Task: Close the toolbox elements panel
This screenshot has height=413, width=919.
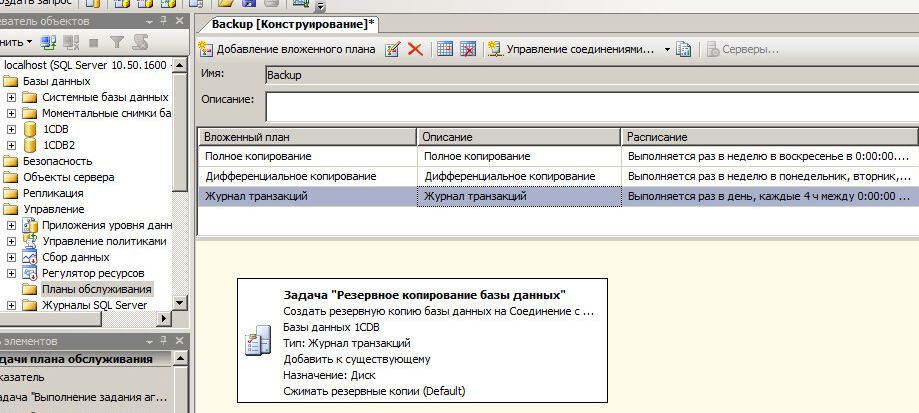Action: pos(179,340)
